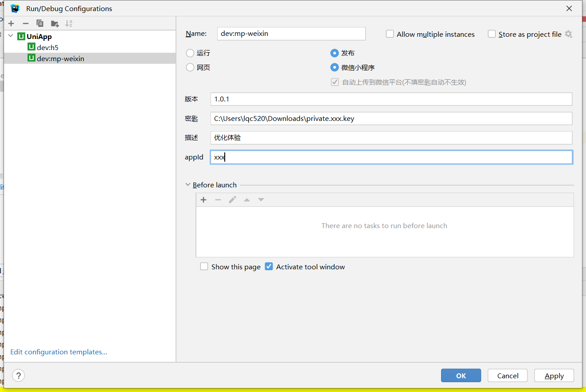Open Store as project file gear settings
586x392 pixels.
point(569,34)
